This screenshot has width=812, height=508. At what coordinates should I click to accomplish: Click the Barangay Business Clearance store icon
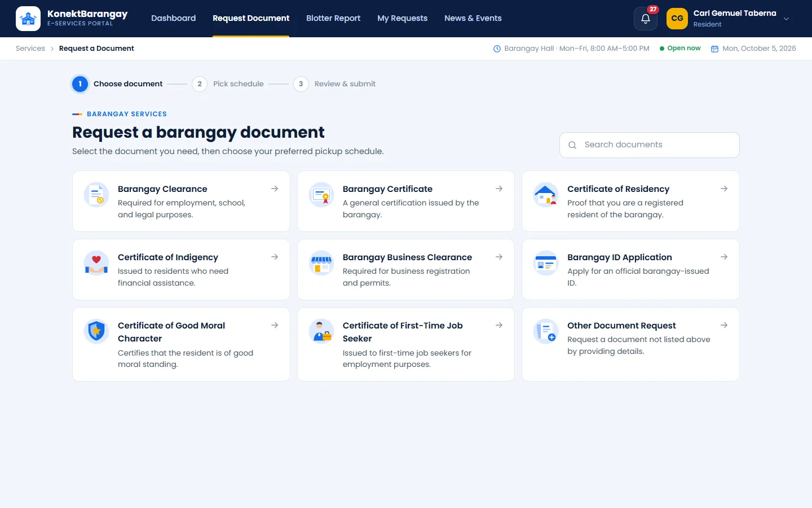[321, 264]
